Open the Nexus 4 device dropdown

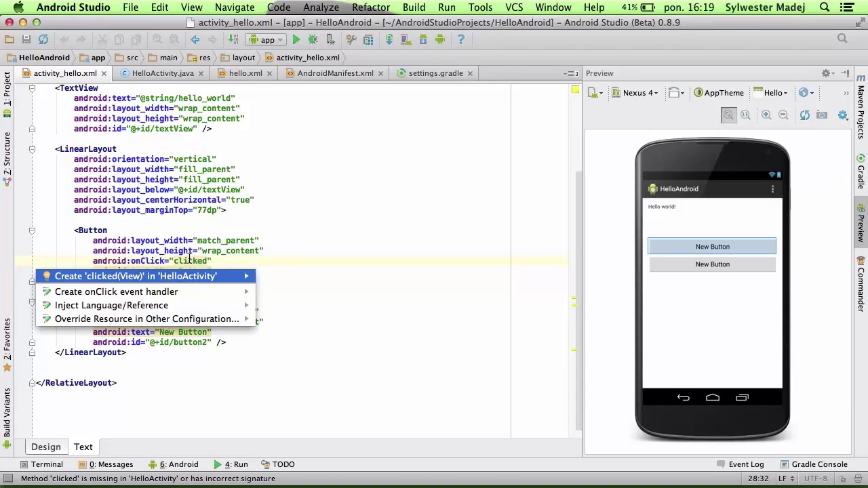(x=635, y=93)
